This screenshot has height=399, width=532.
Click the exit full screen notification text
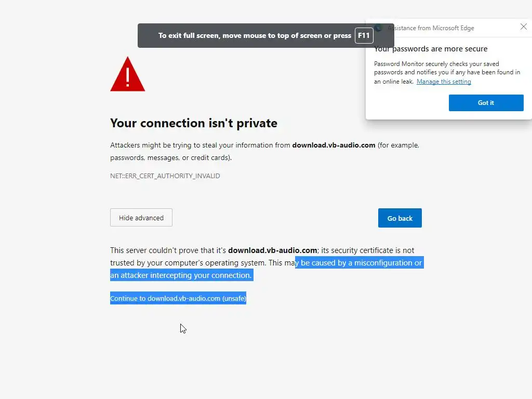click(255, 36)
